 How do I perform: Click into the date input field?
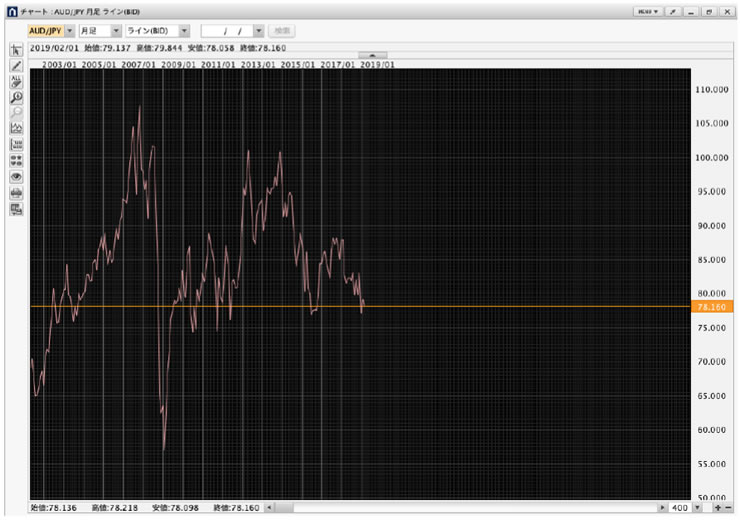(x=227, y=31)
